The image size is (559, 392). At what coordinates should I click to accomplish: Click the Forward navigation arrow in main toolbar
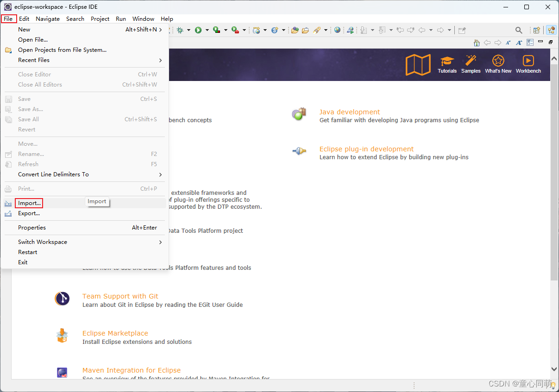[x=440, y=30]
